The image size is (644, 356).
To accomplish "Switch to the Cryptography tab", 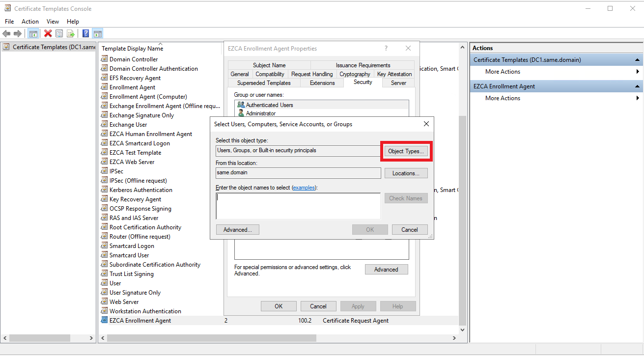I will 355,74.
